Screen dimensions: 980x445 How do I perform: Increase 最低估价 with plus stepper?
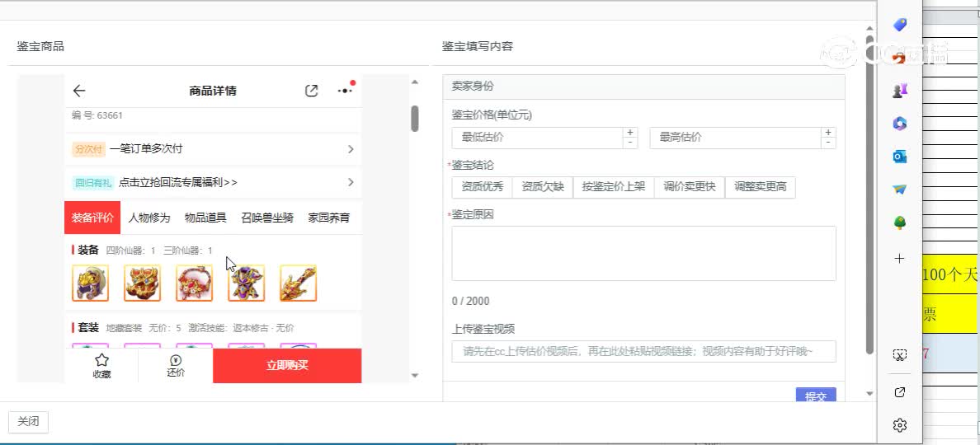[630, 133]
